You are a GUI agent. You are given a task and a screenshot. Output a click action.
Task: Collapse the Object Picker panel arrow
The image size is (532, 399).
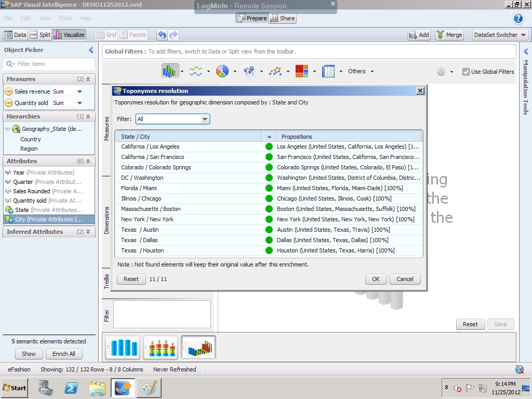pos(91,50)
